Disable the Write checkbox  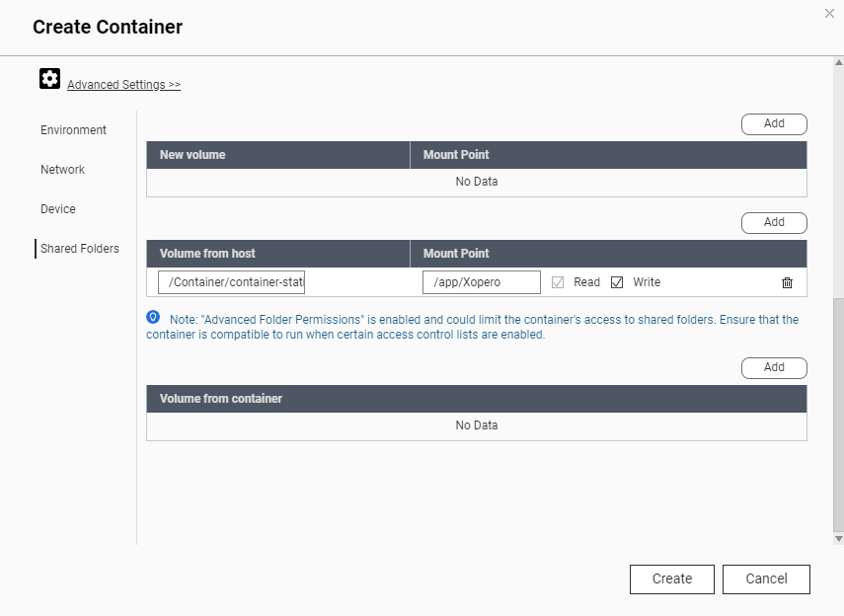point(617,282)
